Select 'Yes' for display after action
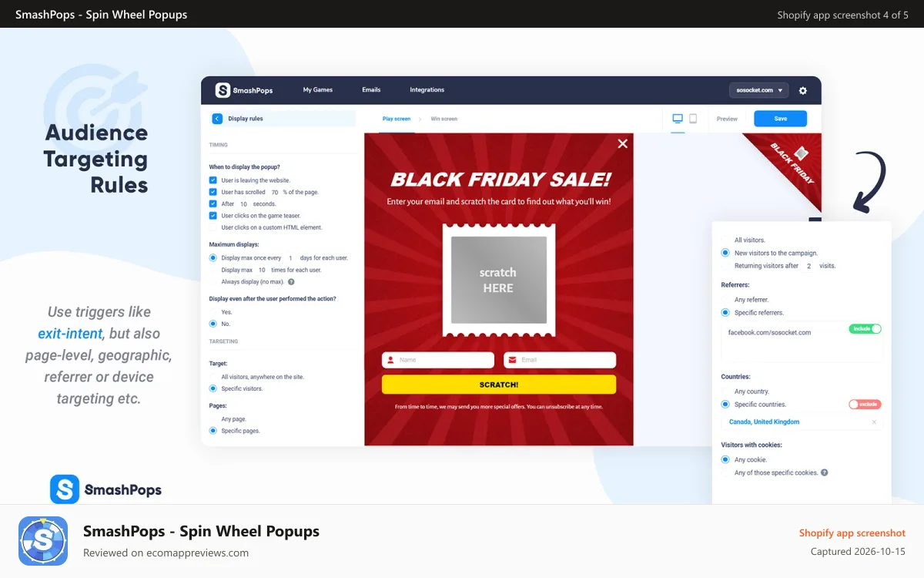 213,312
